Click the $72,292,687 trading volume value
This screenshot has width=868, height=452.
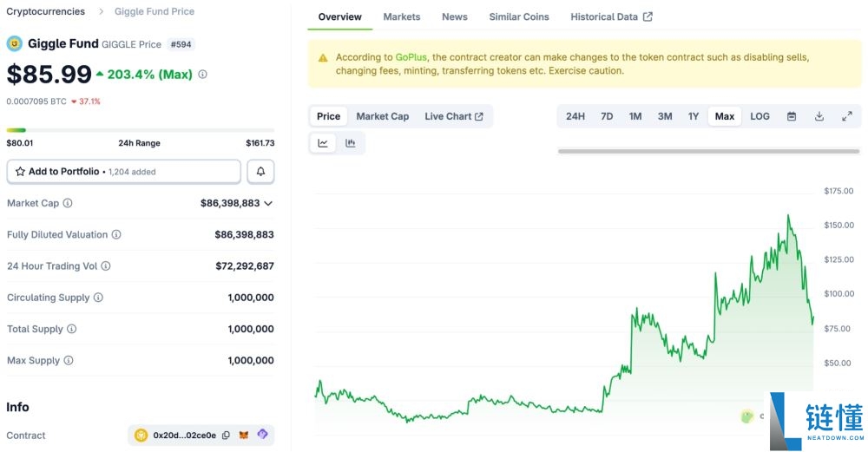coord(245,266)
